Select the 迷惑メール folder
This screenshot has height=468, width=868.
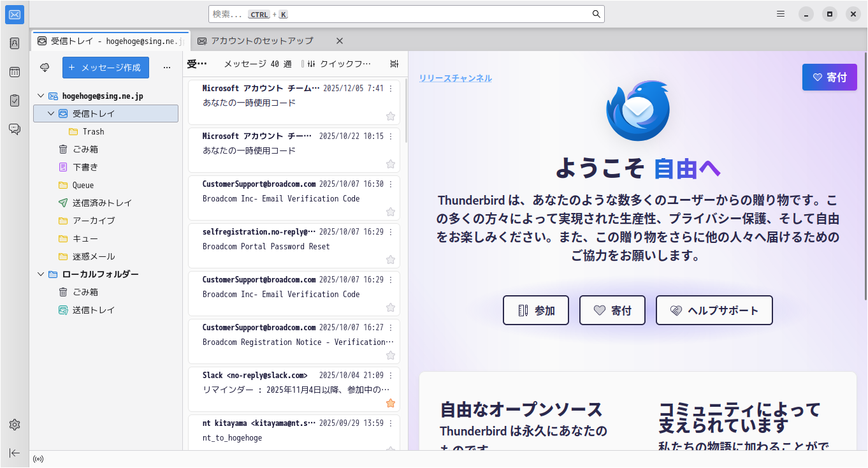106,256
